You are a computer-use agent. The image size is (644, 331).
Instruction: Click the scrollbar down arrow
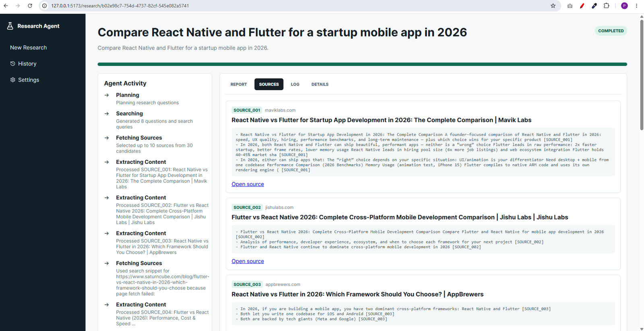point(642,329)
